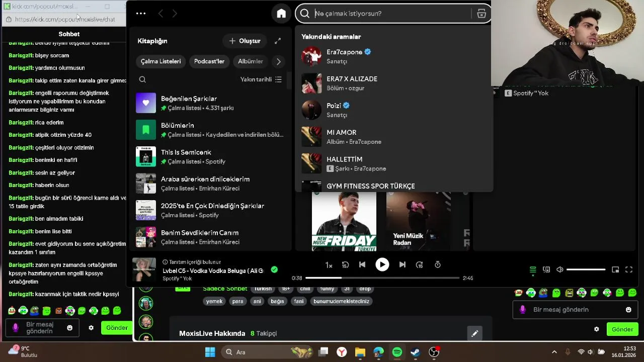This screenshot has width=644, height=362.
Task: Click the play button
Action: (382, 264)
